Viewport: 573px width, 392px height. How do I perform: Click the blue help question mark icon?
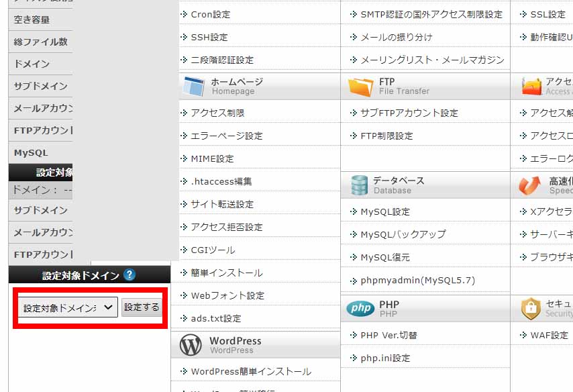(x=129, y=275)
